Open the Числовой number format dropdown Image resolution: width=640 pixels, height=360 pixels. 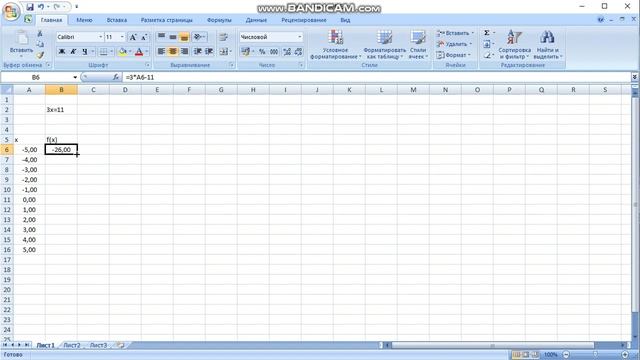pos(300,37)
